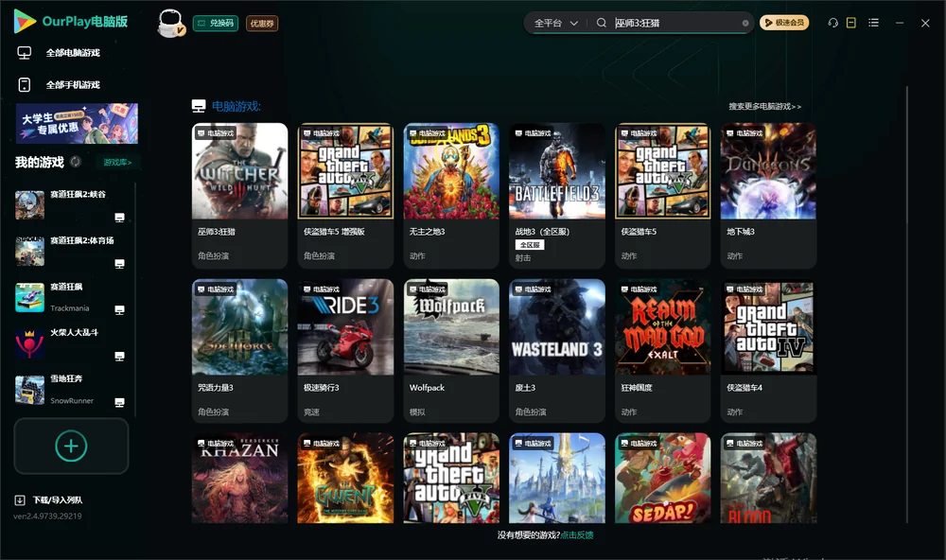Open the 大学生专属优惠 promo banner
This screenshot has height=560, width=946.
[78, 123]
